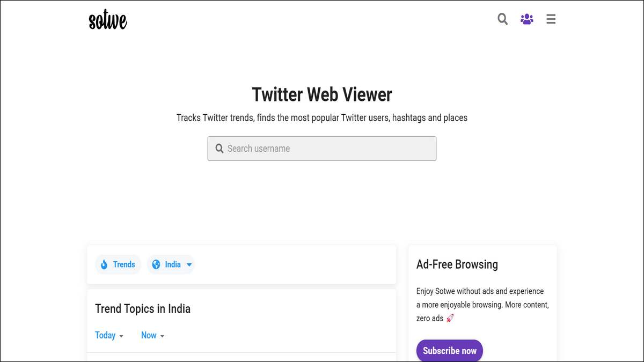Select the India location pill
644x362 pixels.
point(171,264)
